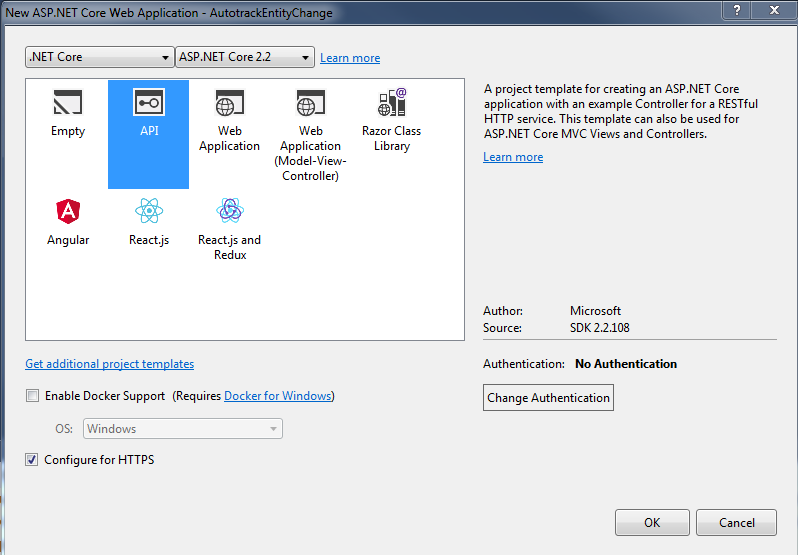Open the disabled OS Windows dropdown
Image resolution: width=798 pixels, height=555 pixels.
183,428
